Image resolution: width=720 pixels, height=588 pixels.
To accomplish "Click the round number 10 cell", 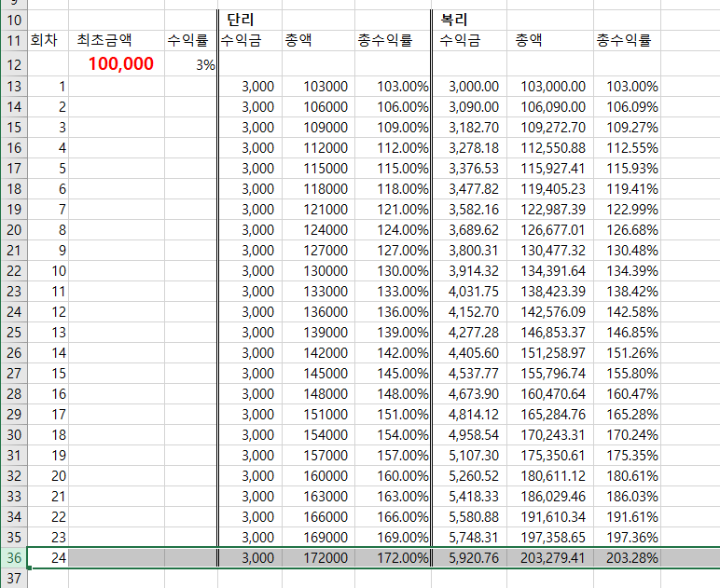I will coord(48,270).
